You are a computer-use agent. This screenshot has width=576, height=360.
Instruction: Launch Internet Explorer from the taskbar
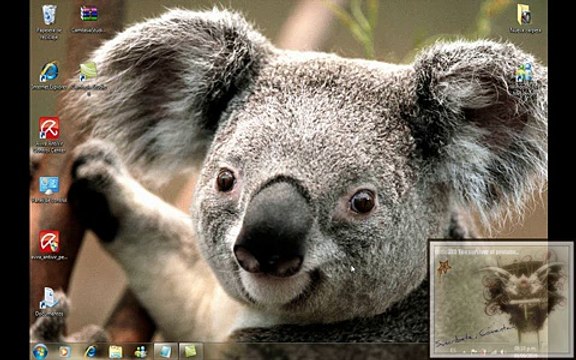click(90, 352)
